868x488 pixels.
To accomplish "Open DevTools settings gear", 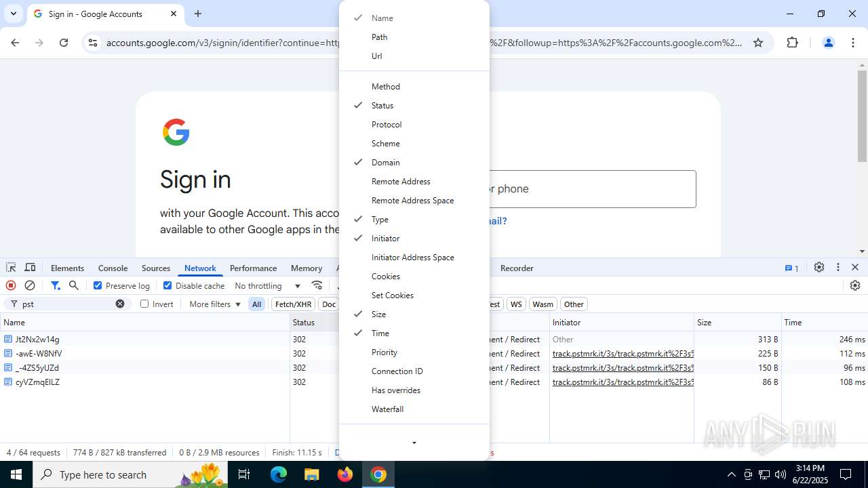I will (819, 268).
